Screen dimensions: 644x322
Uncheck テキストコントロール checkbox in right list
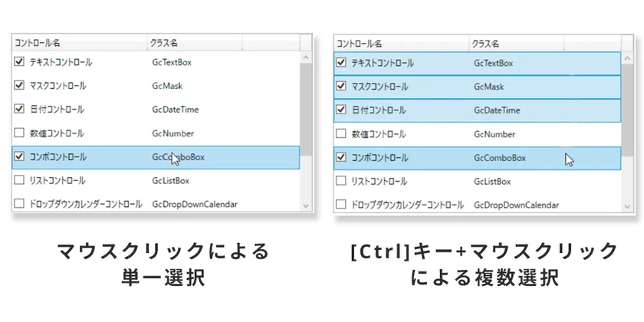[x=341, y=63]
